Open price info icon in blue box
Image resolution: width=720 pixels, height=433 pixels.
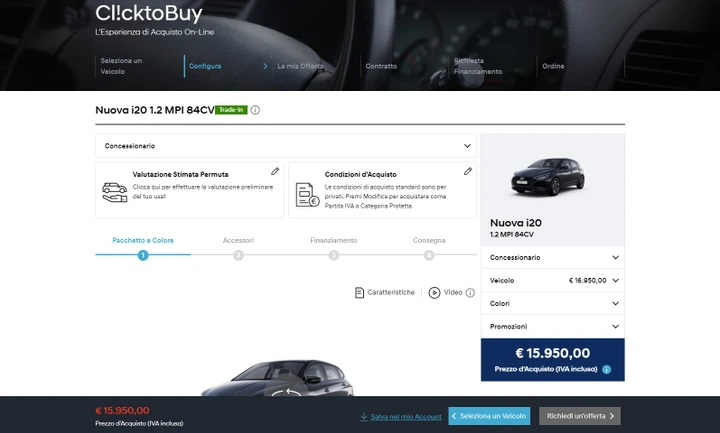607,369
